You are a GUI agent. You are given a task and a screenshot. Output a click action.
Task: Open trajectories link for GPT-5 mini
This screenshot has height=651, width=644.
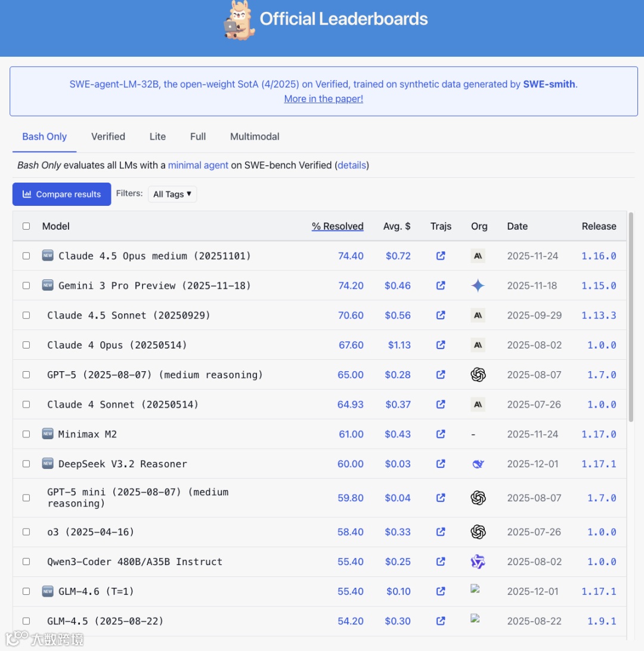coord(441,498)
